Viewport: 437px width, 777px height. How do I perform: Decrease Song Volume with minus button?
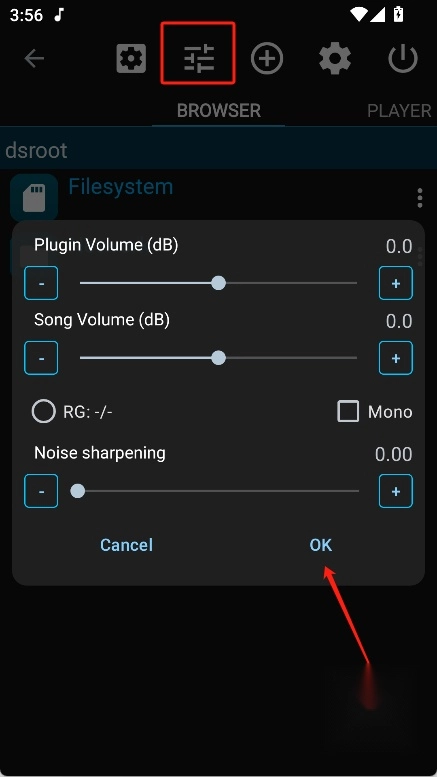(41, 358)
